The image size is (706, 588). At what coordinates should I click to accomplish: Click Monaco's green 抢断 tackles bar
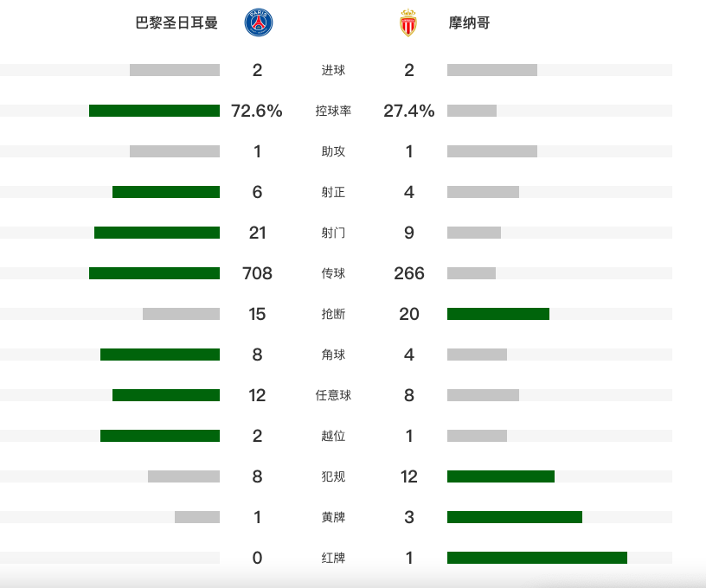point(497,314)
